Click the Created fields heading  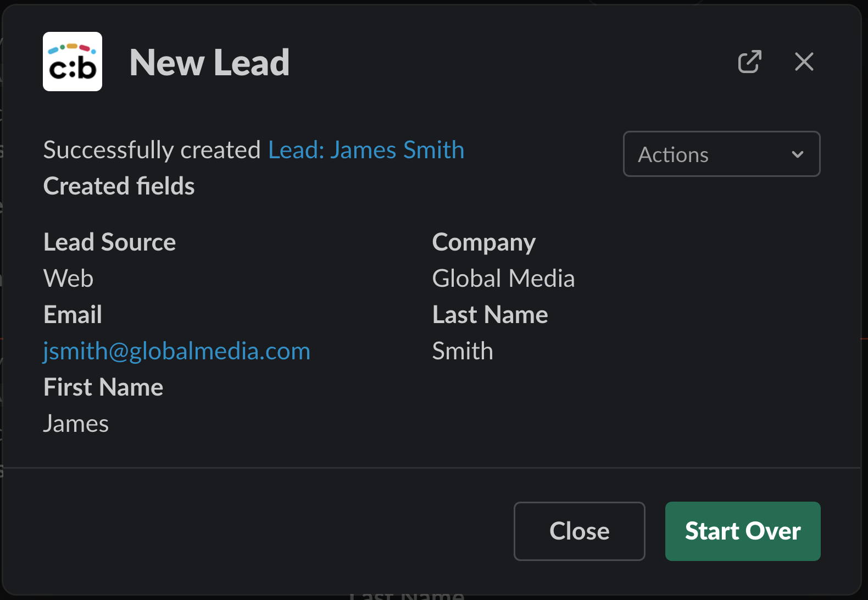click(x=119, y=186)
